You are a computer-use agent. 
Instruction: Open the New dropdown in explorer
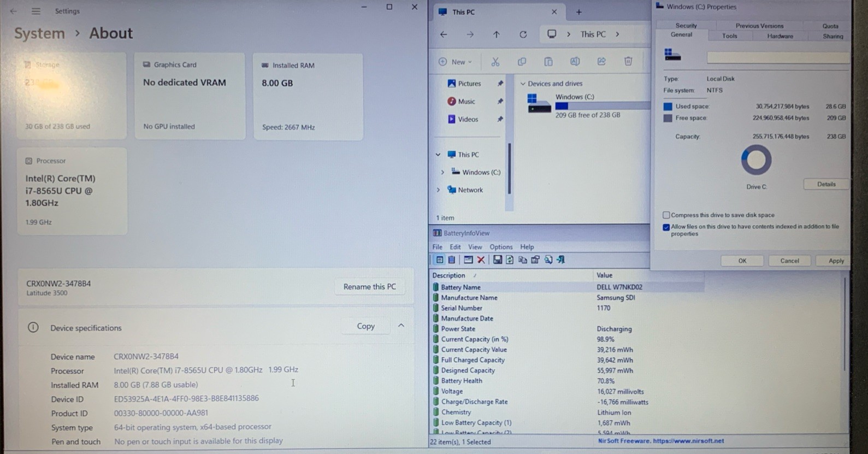[x=455, y=62]
